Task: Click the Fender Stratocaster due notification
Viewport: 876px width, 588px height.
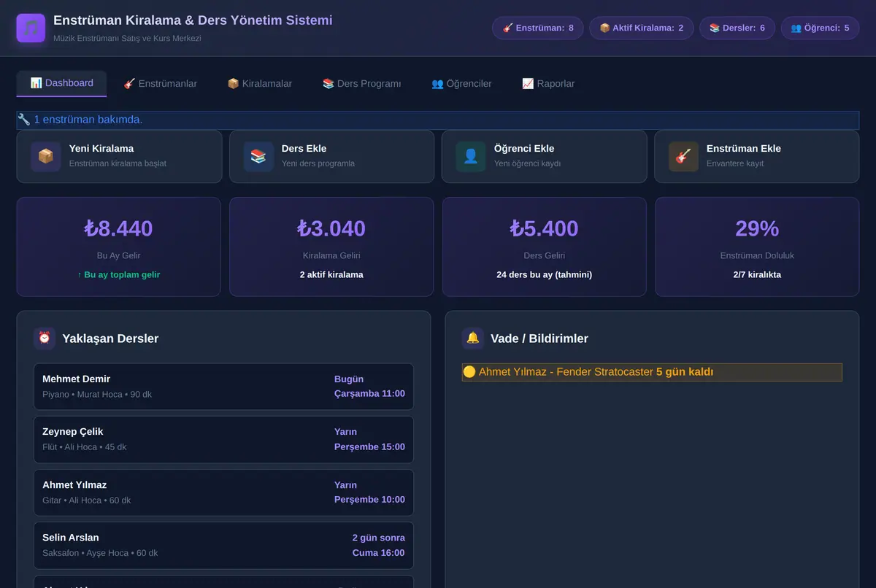Action: point(652,372)
